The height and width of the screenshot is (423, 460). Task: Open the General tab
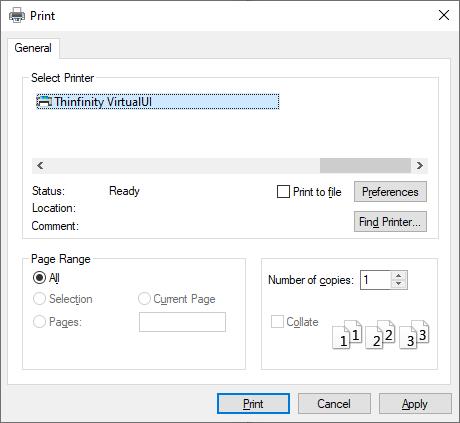tap(33, 48)
